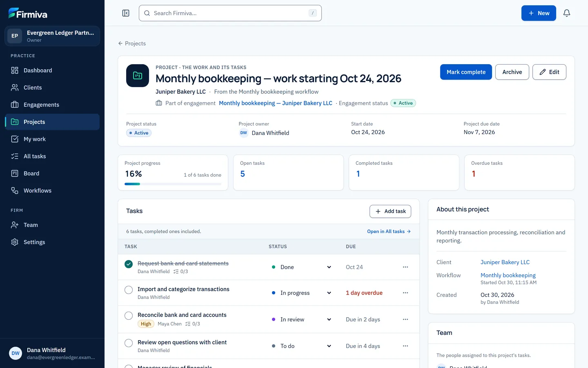The height and width of the screenshot is (368, 588).
Task: Open the Evergreen Ledger workspace switcher
Action: [52, 36]
